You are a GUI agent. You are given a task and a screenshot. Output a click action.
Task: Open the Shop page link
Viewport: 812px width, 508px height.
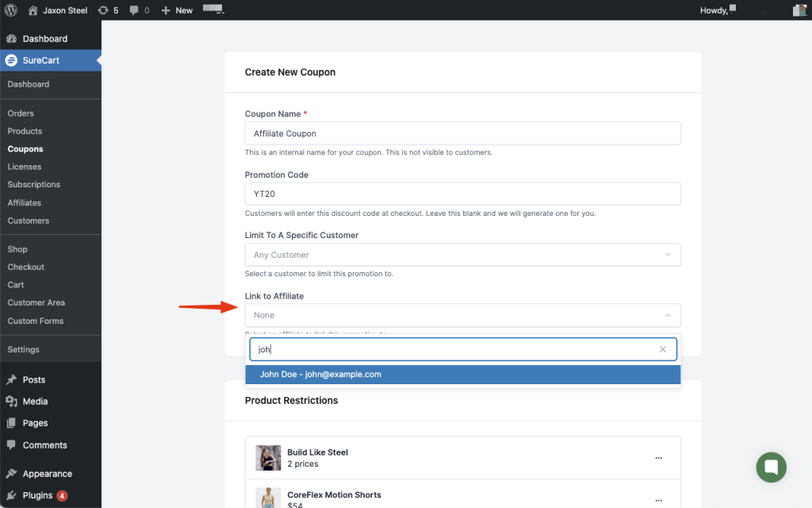tap(17, 249)
